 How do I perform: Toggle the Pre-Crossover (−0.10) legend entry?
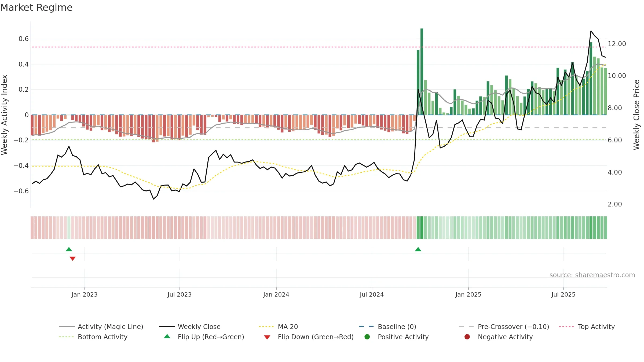504,327
